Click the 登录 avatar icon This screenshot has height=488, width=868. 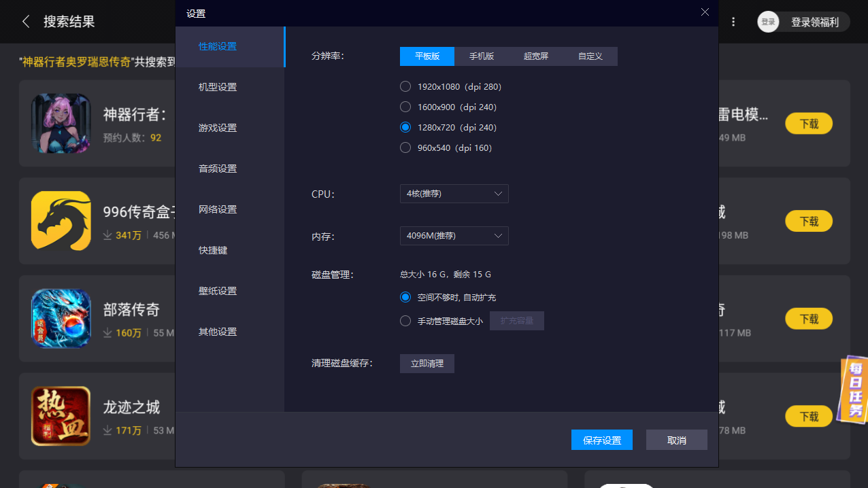[x=768, y=21]
